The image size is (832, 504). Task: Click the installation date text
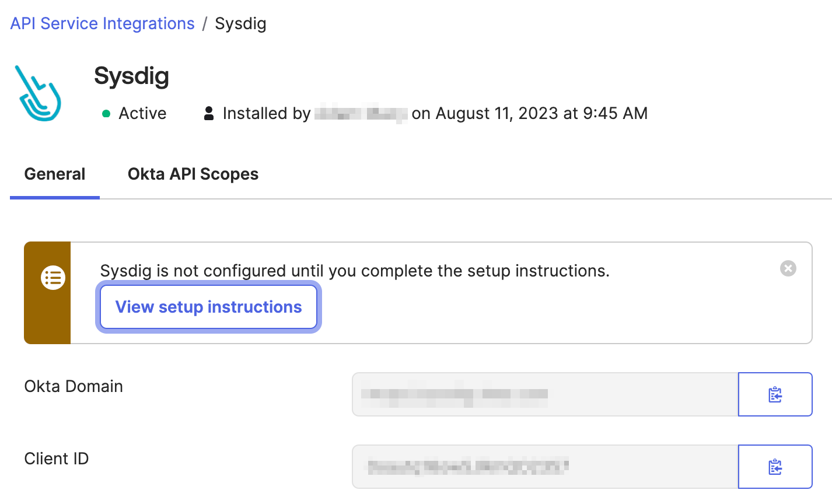point(530,113)
